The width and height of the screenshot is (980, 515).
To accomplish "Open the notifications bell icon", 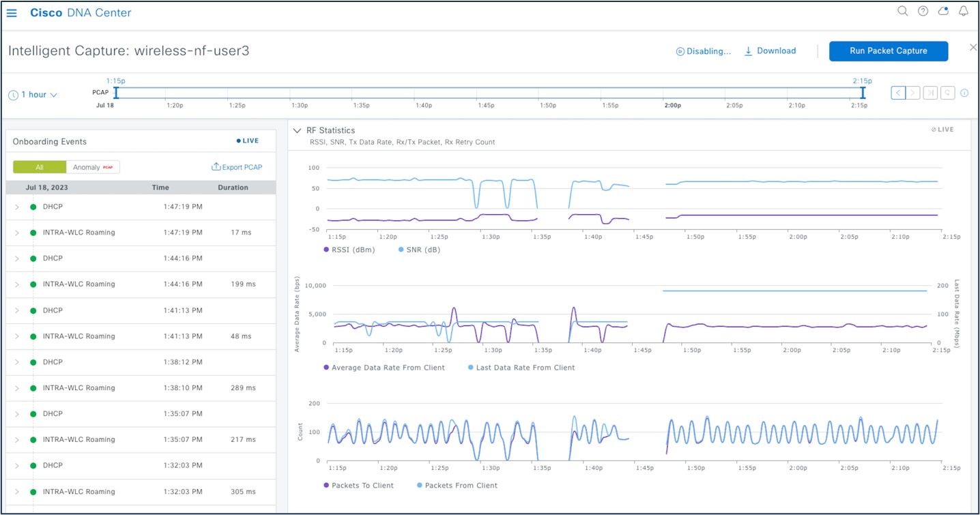I will pyautogui.click(x=964, y=11).
